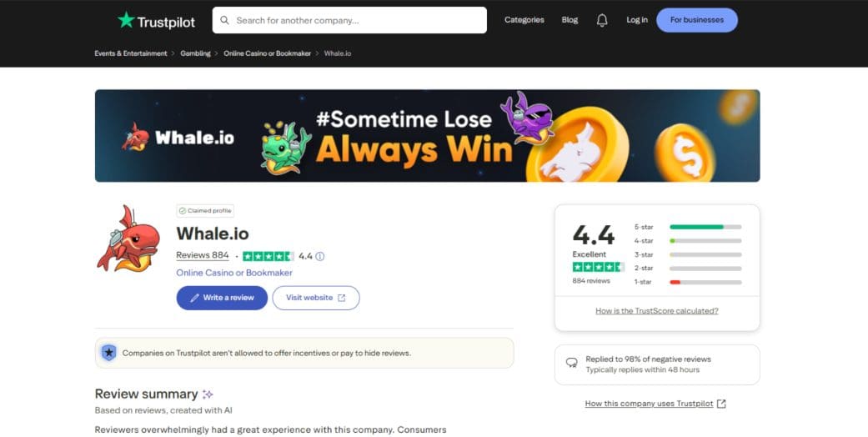Filter reviews by 1-star bar
868x437 pixels.
705,282
